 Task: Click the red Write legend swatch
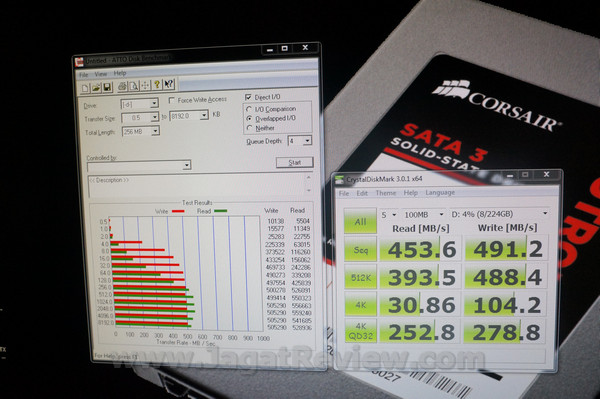point(178,211)
